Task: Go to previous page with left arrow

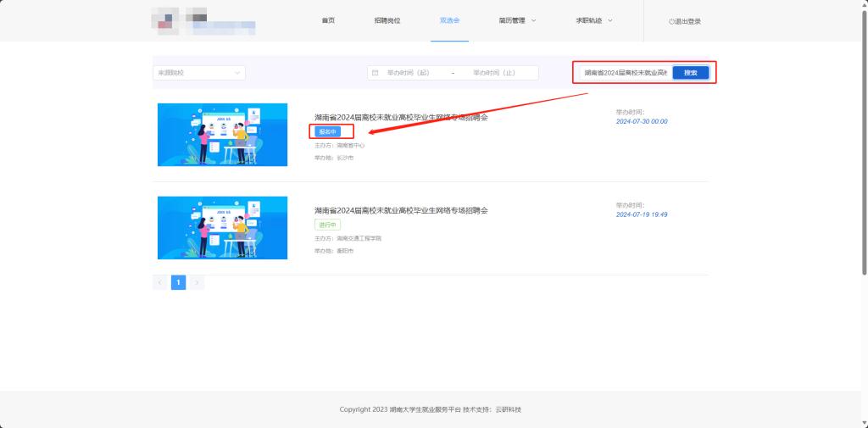Action: click(160, 282)
